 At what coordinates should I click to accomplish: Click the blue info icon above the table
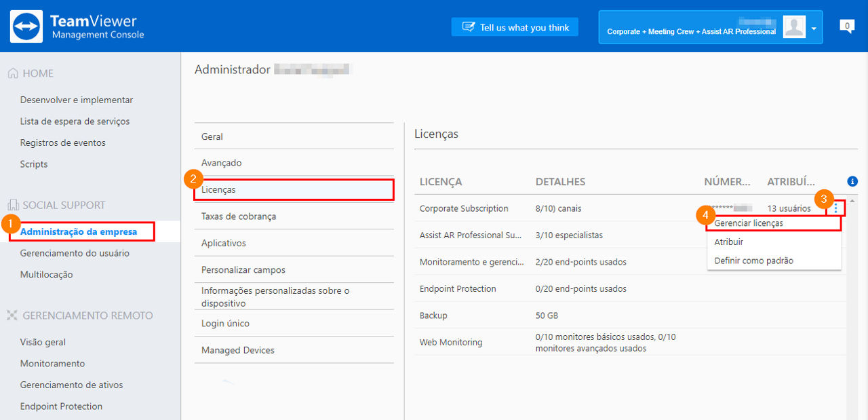tap(852, 181)
